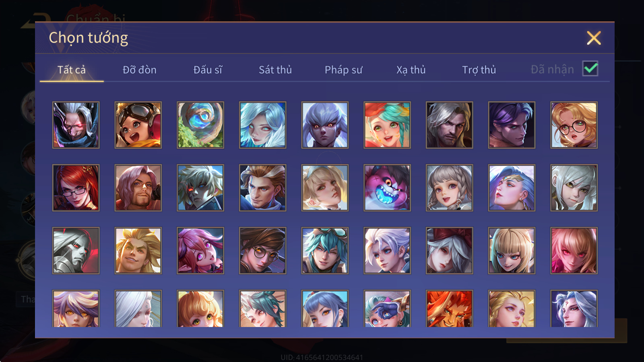Filter heroes by Pháp sư

(x=343, y=70)
